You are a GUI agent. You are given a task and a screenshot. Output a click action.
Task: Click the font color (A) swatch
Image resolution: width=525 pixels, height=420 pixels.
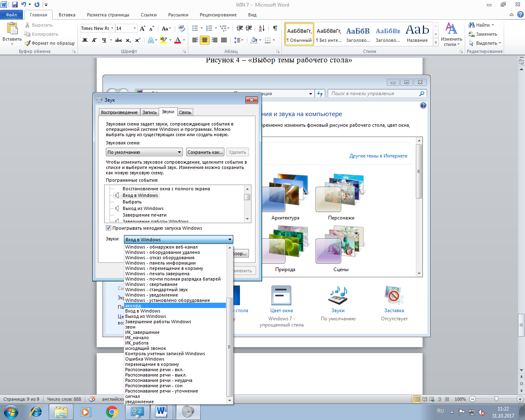coord(178,40)
